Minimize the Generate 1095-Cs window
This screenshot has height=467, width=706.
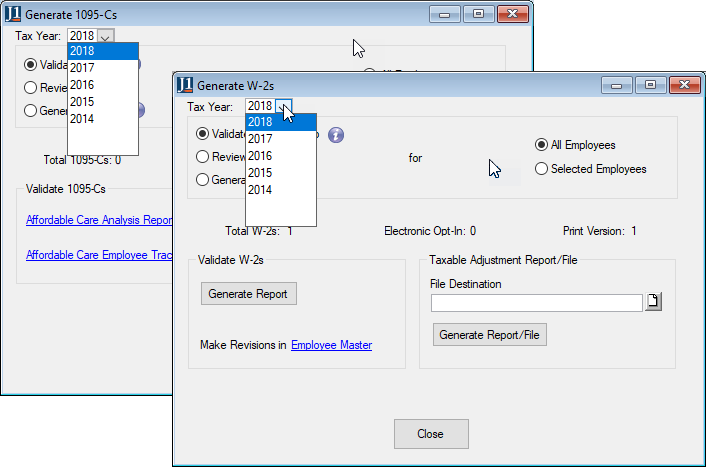pyautogui.click(x=445, y=14)
